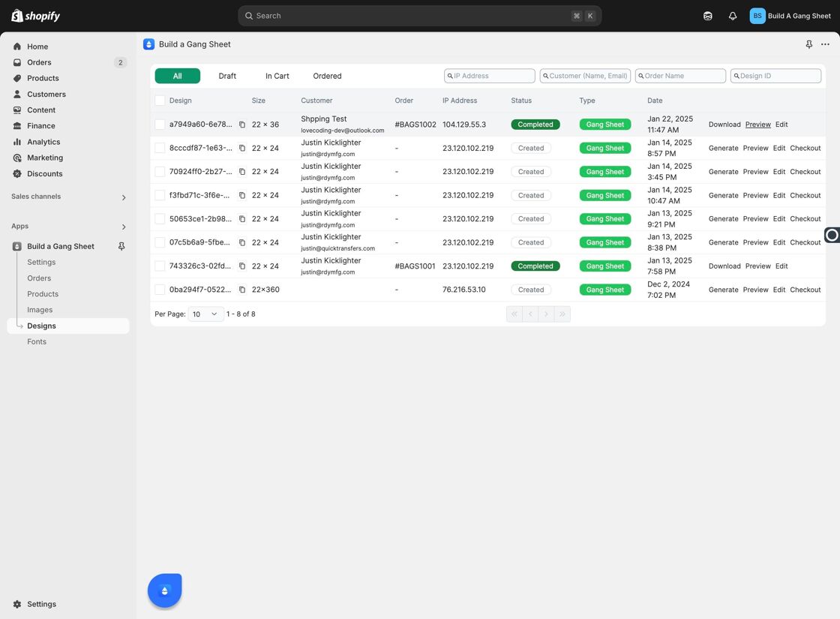Checkout design 70924ff0-2b27
The width and height of the screenshot is (840, 619).
pyautogui.click(x=805, y=172)
